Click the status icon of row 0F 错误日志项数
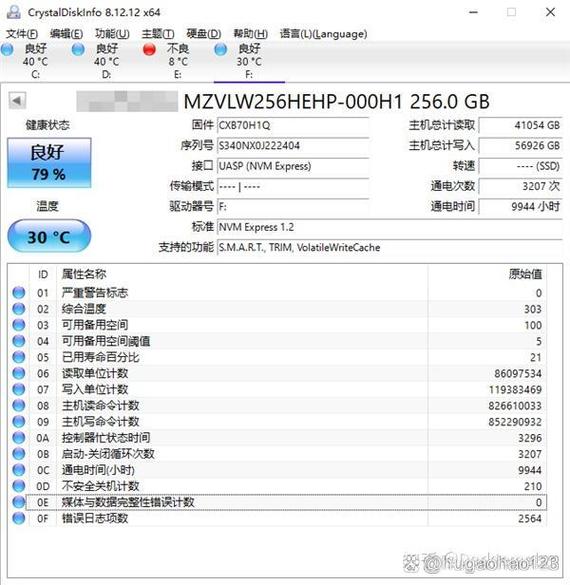The height and width of the screenshot is (585, 570). tap(19, 518)
